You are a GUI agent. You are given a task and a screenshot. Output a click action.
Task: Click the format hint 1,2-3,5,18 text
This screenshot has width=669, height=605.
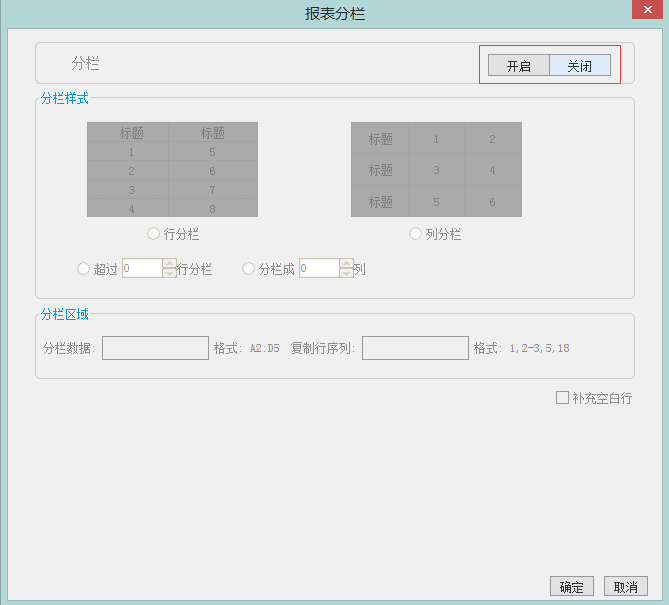(x=539, y=349)
